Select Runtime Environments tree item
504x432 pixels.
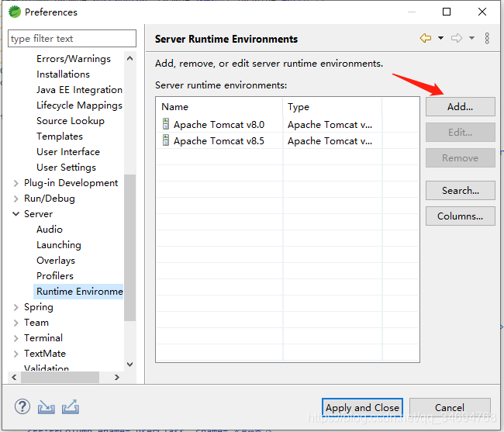(x=78, y=292)
